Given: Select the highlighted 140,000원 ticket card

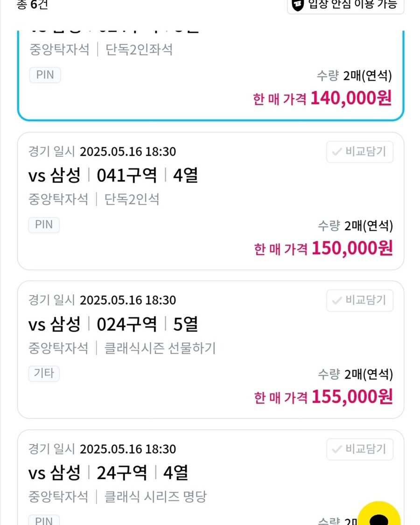Looking at the screenshot, I should (210, 75).
